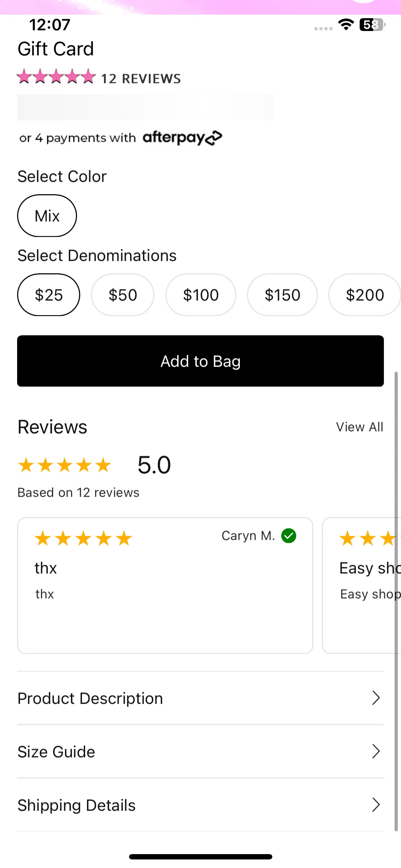Tap the battery indicator icon
Screen dimensions: 401x868
372,25
